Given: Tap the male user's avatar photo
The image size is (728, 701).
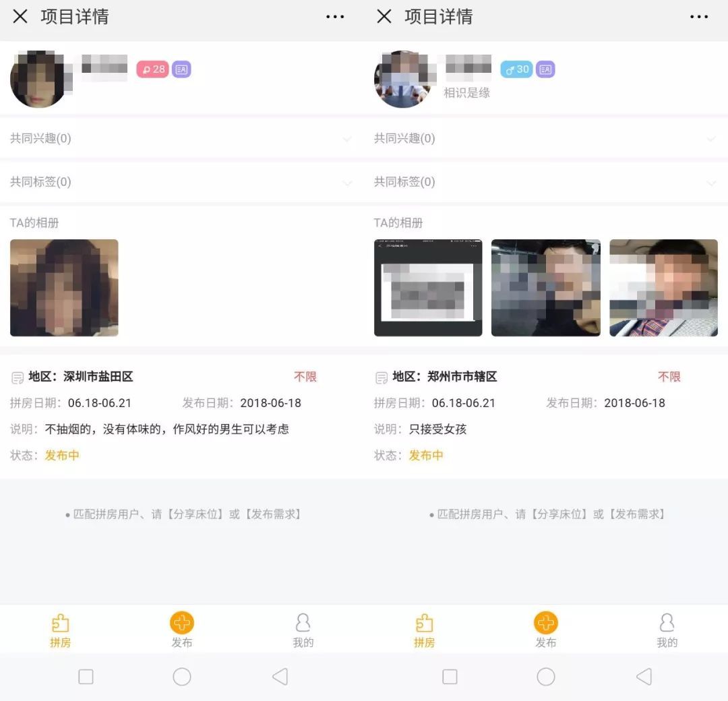Looking at the screenshot, I should coord(404,80).
